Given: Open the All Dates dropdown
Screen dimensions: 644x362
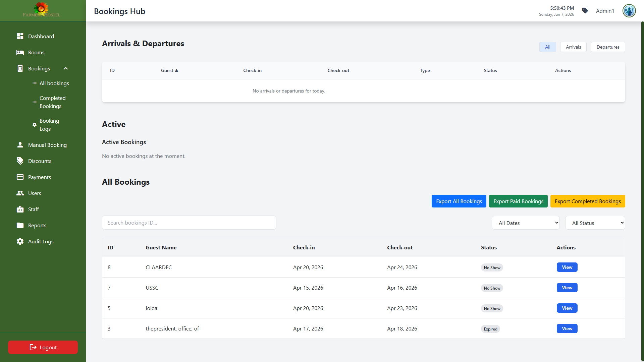Looking at the screenshot, I should (526, 223).
